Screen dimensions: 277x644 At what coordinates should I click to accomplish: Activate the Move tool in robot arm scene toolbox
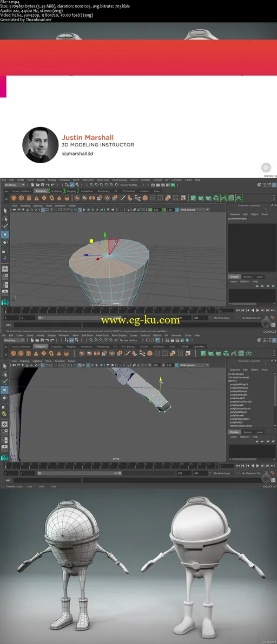pyautogui.click(x=5, y=390)
